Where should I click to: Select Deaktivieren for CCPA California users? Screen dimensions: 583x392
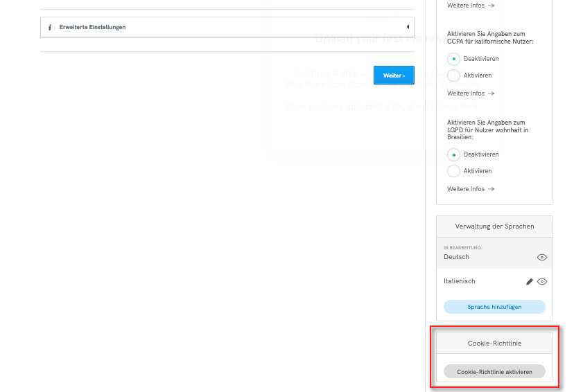(x=454, y=59)
